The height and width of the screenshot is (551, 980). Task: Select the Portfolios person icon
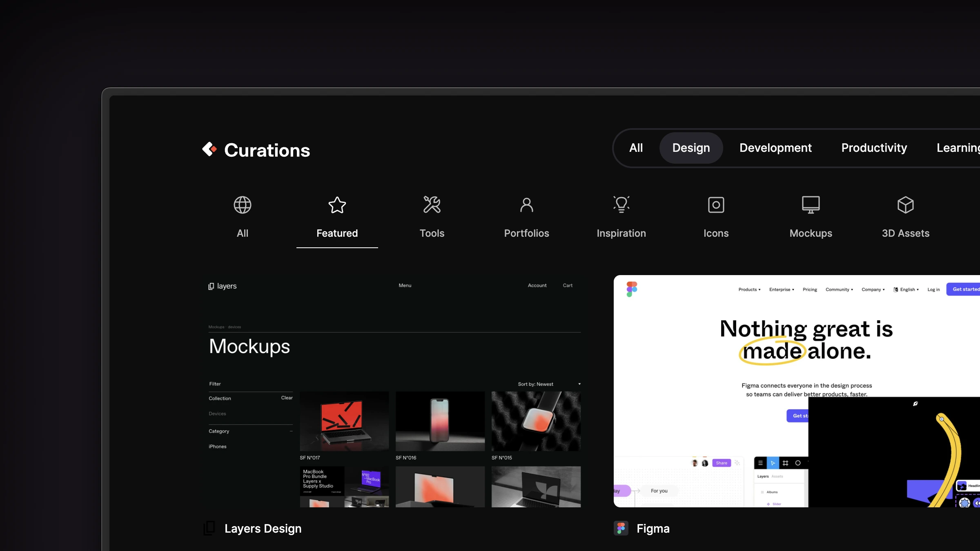[526, 205]
